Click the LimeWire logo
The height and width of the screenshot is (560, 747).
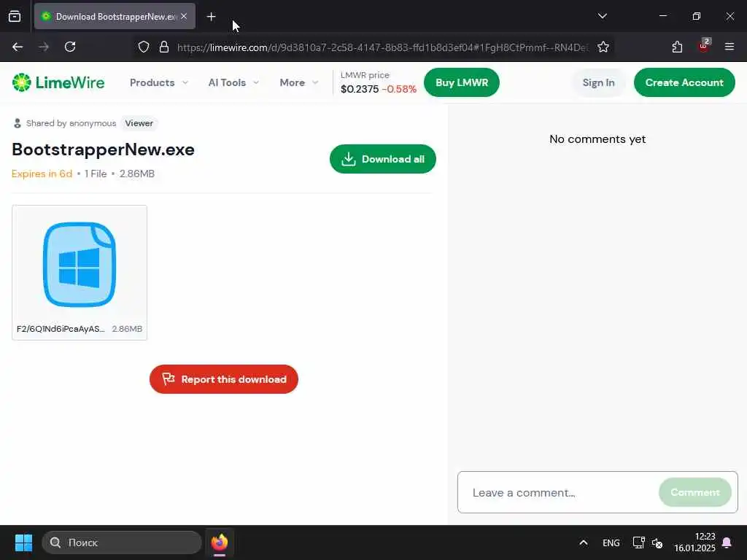point(58,82)
